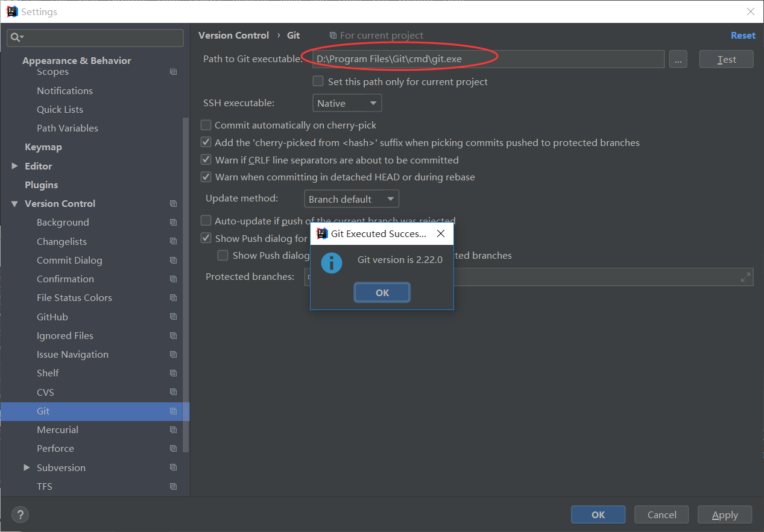The image size is (764, 532).
Task: Close the Git Executed Successfully dialog
Action: pos(440,233)
